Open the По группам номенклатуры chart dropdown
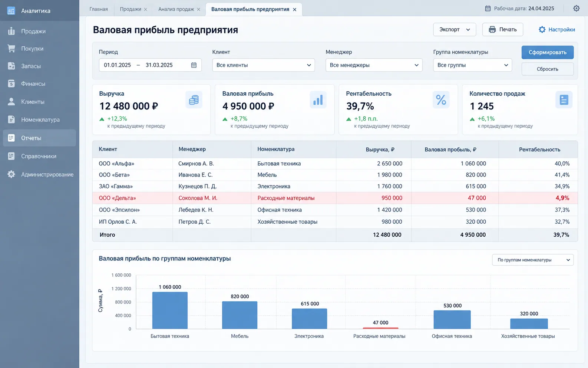The image size is (588, 368). tap(533, 260)
